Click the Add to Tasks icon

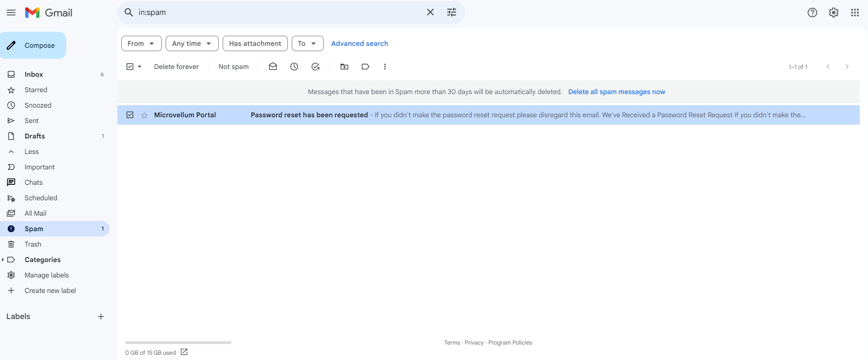point(315,67)
